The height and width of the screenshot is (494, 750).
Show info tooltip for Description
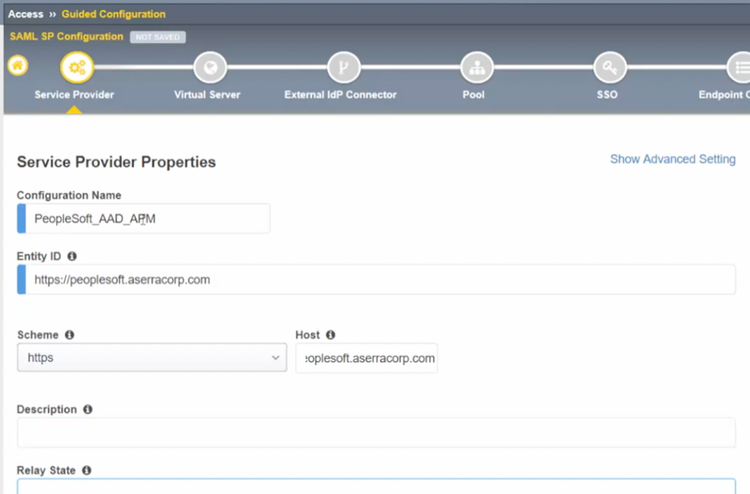pyautogui.click(x=88, y=409)
